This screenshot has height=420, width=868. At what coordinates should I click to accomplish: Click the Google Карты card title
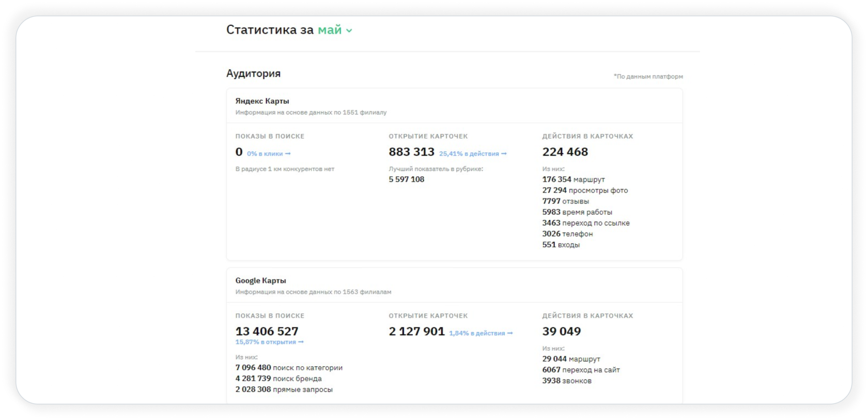260,280
